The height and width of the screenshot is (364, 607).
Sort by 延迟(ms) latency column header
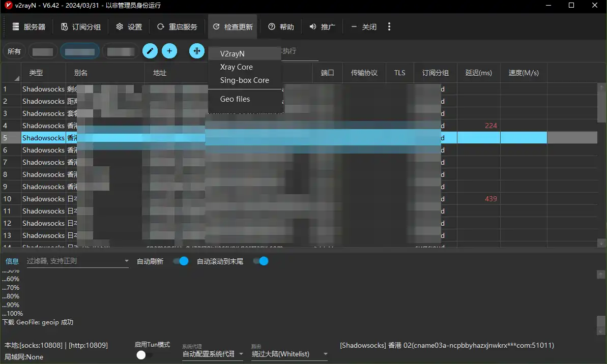coord(478,73)
